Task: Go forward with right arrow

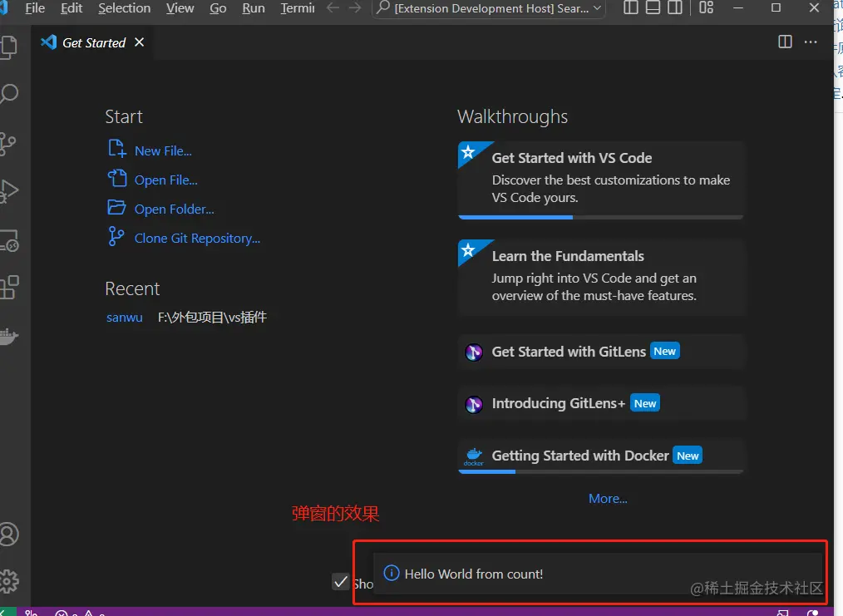Action: (355, 7)
